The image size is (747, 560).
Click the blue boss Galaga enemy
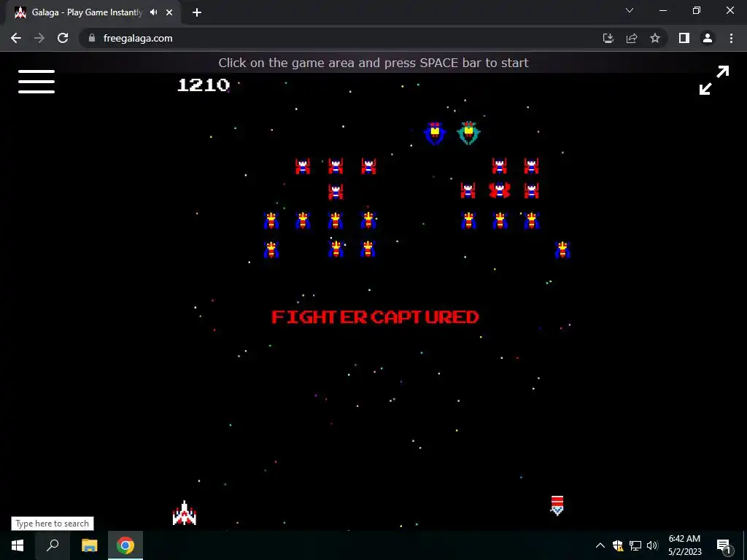pos(435,133)
